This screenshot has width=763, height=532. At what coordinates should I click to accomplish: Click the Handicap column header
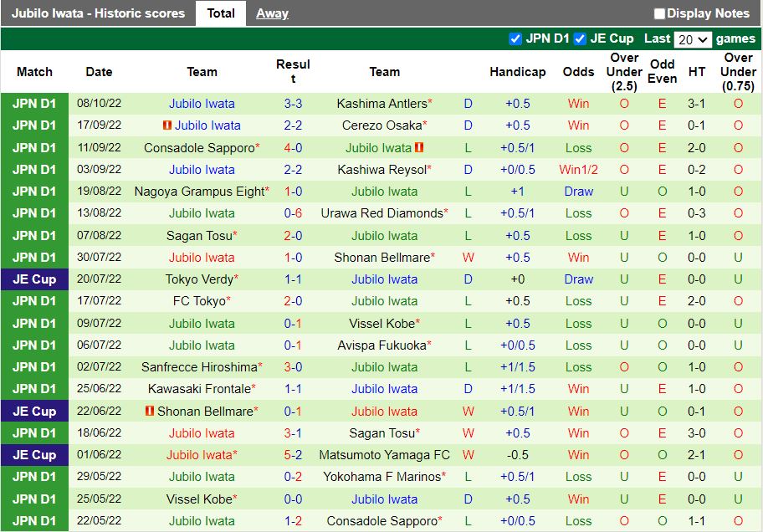coord(517,72)
